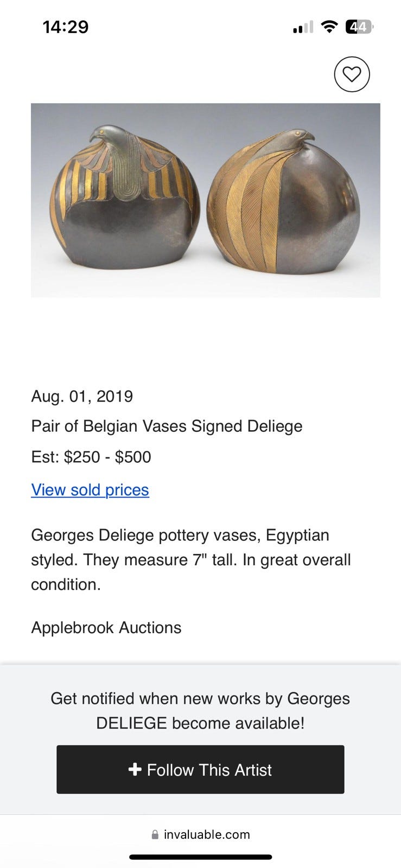Click the plus icon on Follow button
Screen dimensions: 401x868
point(135,769)
